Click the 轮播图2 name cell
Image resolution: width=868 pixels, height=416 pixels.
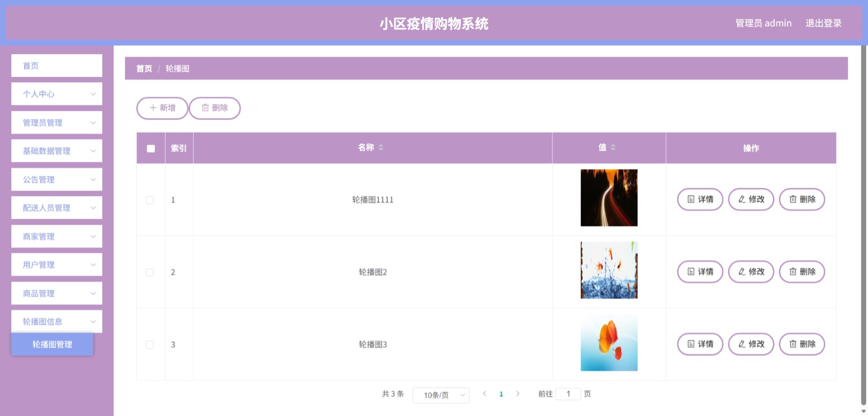[373, 272]
